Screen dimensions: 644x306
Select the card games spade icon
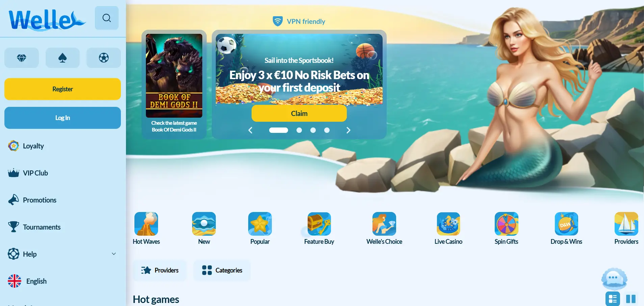[62, 58]
